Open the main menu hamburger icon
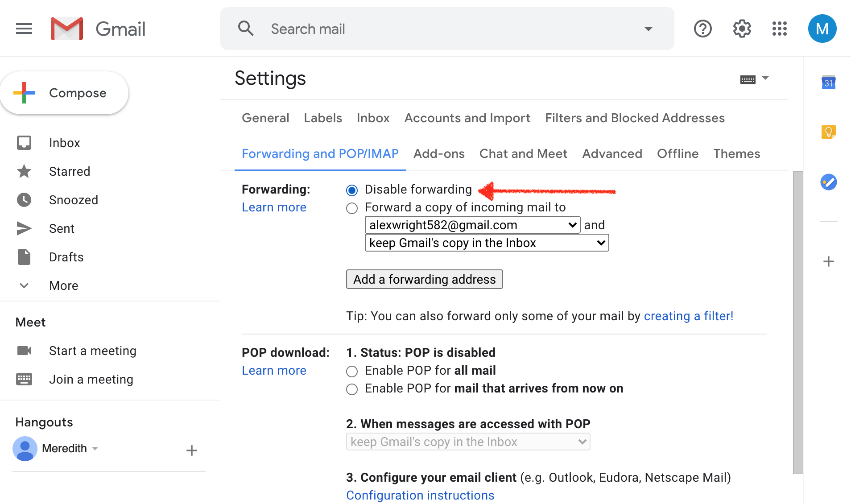This screenshot has width=851, height=504. pos(24,29)
